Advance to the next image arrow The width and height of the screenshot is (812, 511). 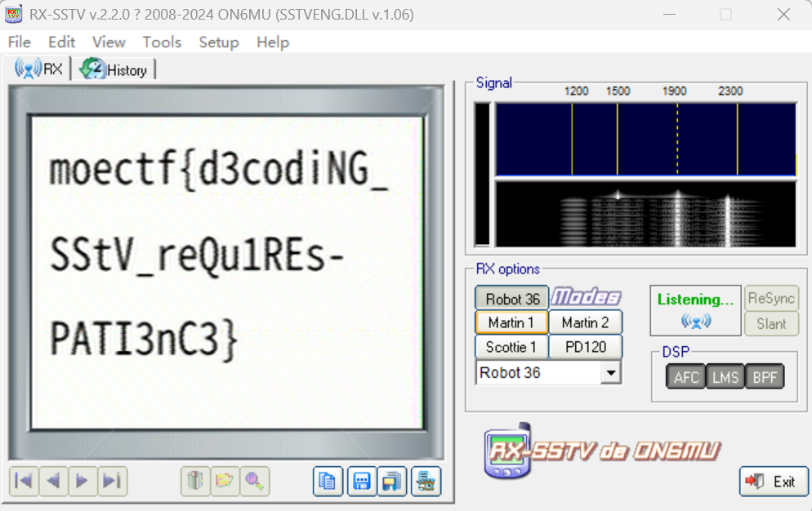click(82, 481)
